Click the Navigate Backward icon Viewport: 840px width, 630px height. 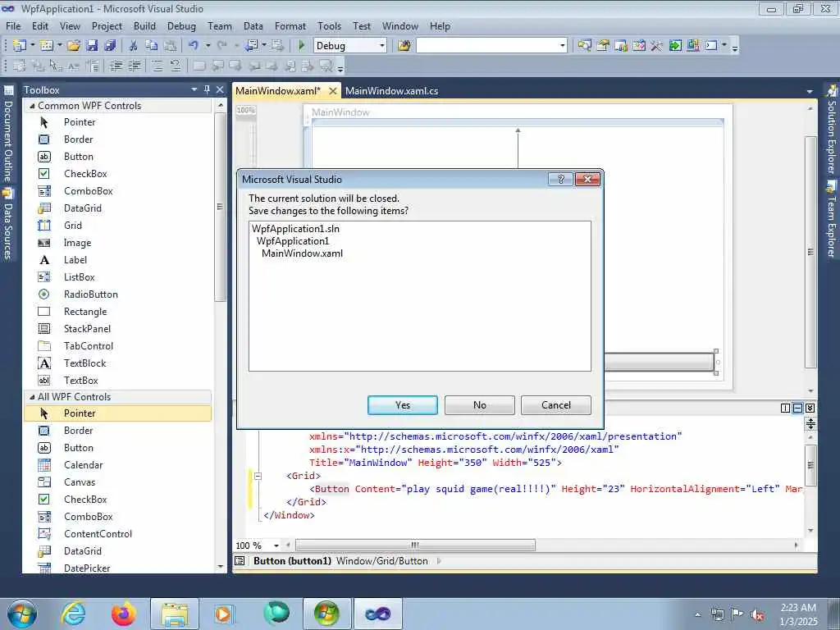(251, 46)
